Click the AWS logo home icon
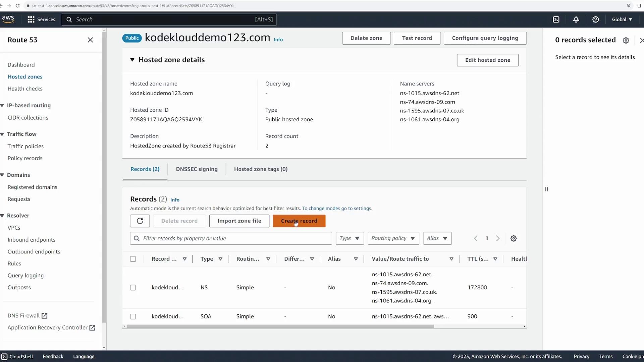 (8, 19)
